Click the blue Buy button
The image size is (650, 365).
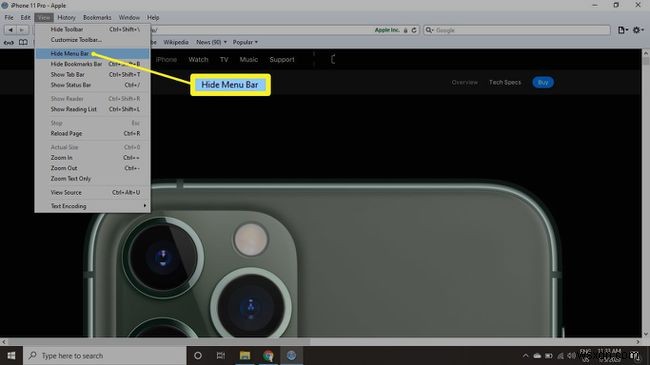click(543, 82)
